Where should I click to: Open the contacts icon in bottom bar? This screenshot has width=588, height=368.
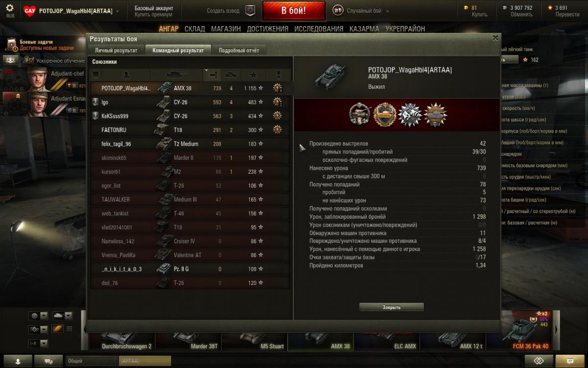click(18, 361)
